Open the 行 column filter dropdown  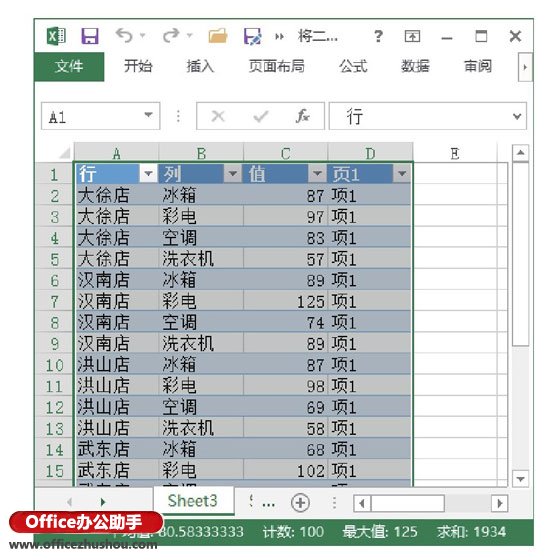coord(148,174)
